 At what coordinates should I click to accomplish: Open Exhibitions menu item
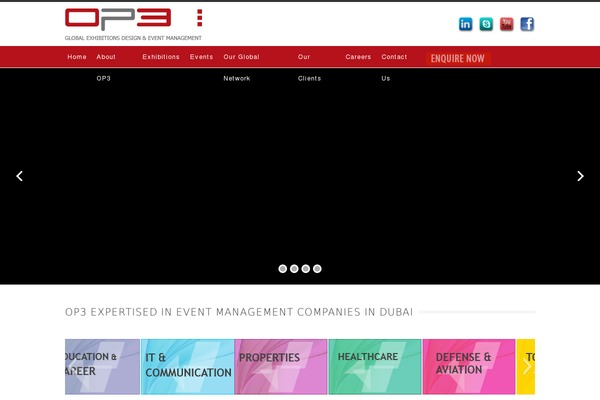tap(161, 57)
